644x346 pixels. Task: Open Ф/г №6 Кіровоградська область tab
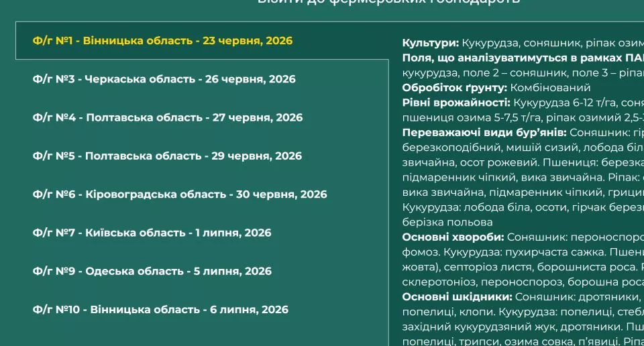(x=180, y=194)
